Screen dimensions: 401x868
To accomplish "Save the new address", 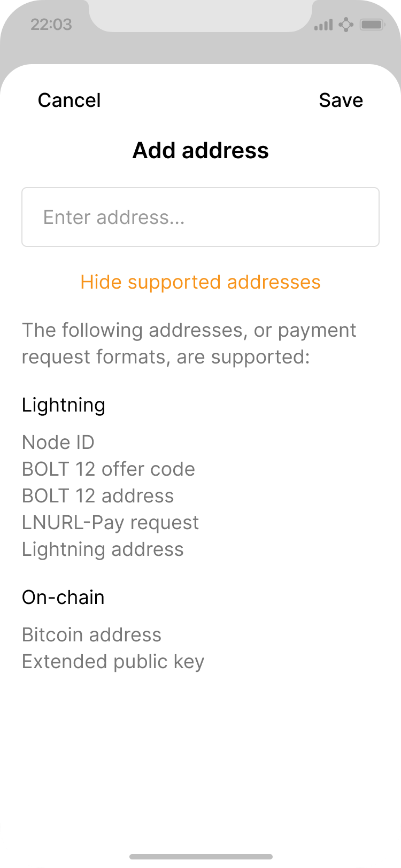I will (341, 100).
